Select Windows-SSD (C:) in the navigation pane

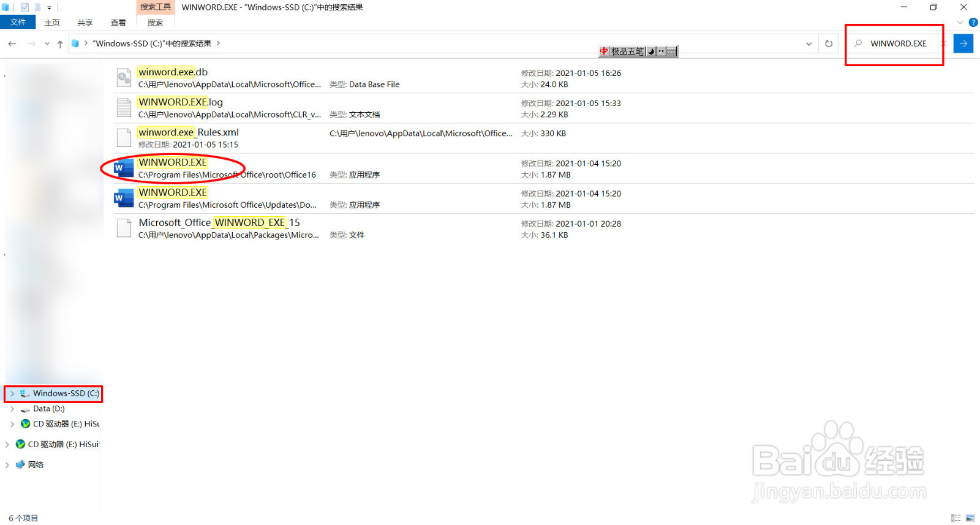(x=66, y=393)
